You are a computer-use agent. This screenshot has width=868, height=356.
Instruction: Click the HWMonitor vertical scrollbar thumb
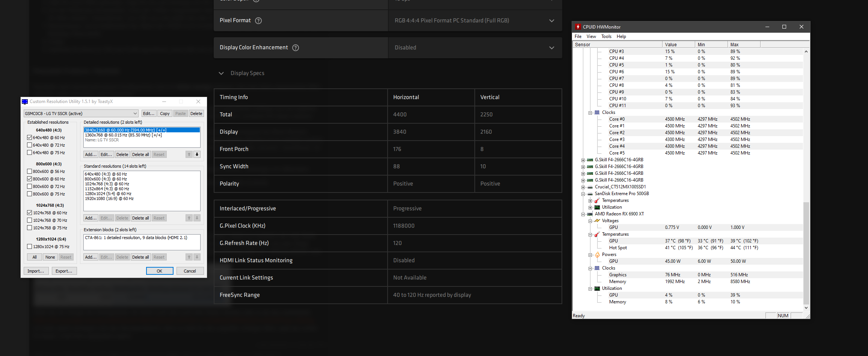tap(806, 253)
